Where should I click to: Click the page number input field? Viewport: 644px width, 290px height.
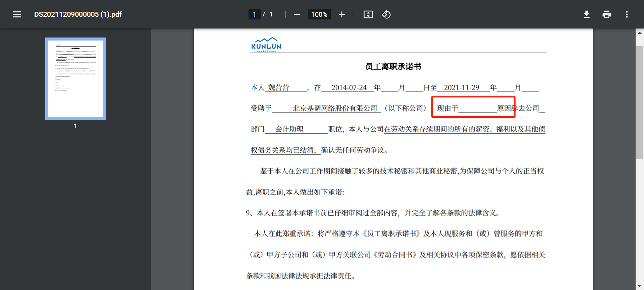click(x=254, y=14)
